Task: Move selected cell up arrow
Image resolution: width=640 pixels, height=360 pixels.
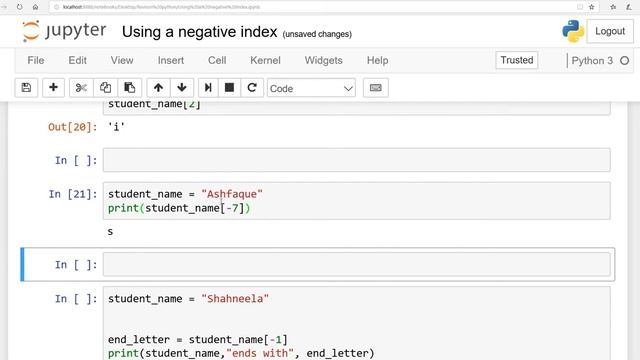Action: (x=158, y=88)
